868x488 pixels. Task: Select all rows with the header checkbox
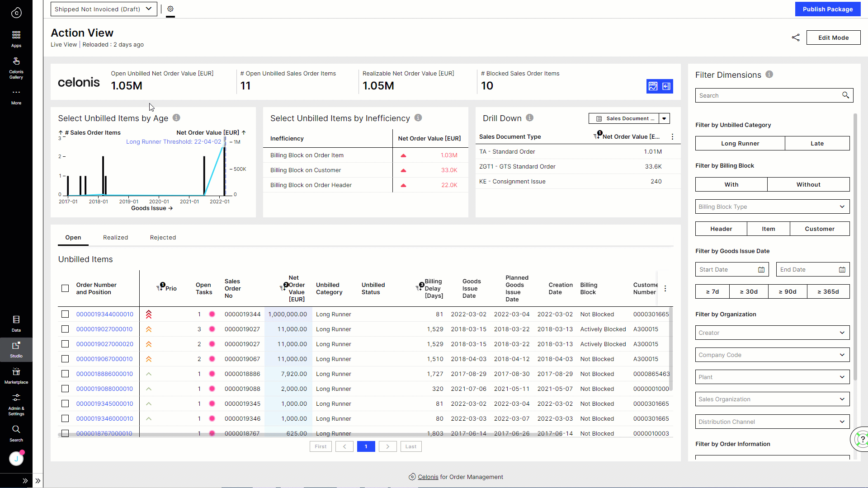click(x=65, y=288)
